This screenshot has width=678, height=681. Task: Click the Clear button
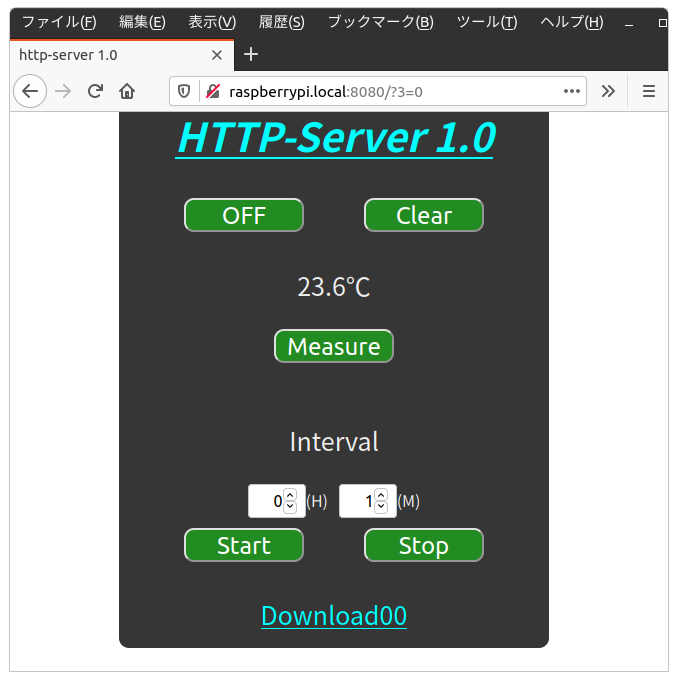pos(423,215)
